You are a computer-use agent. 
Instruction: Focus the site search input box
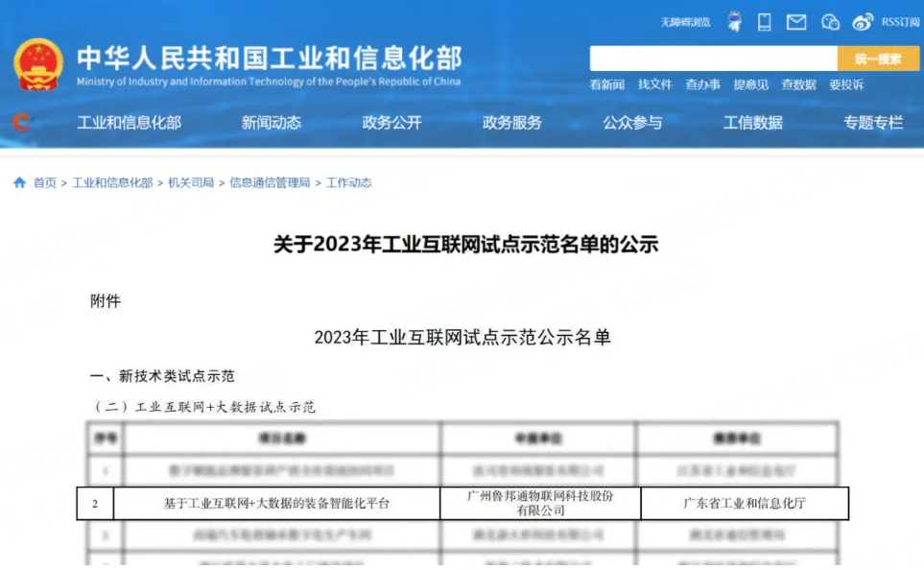[713, 59]
